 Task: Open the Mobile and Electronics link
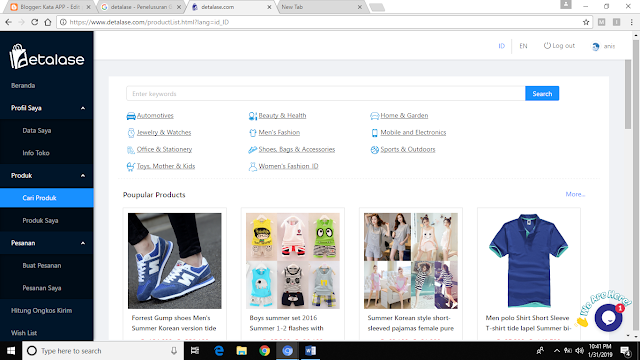413,133
